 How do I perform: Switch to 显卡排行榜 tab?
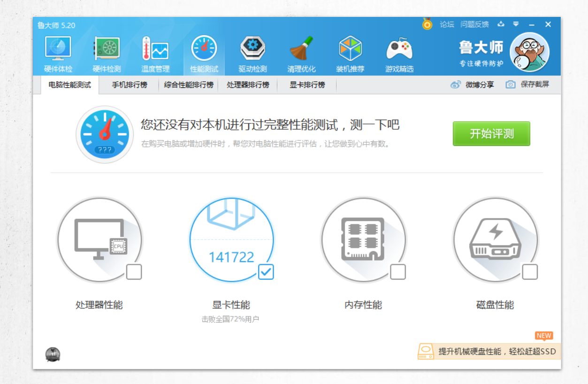pyautogui.click(x=307, y=85)
